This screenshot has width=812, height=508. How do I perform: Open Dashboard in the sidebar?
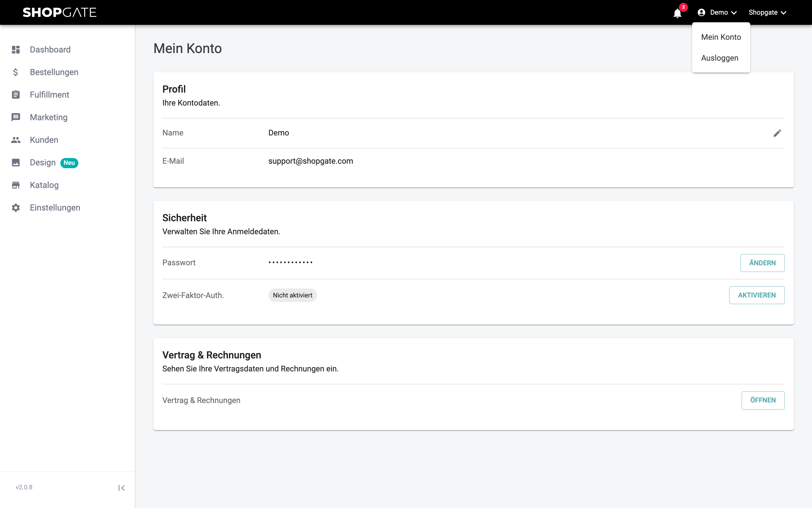(x=50, y=50)
